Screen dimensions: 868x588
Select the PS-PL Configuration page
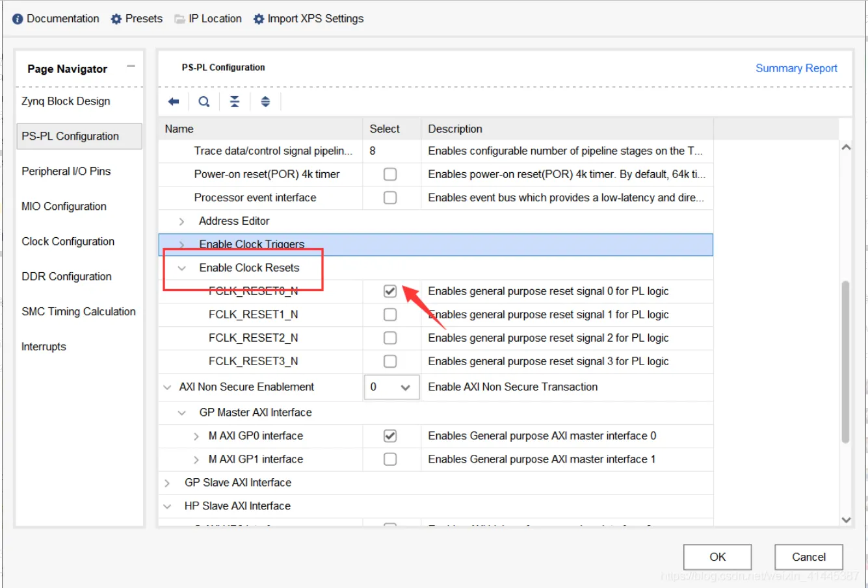click(79, 136)
